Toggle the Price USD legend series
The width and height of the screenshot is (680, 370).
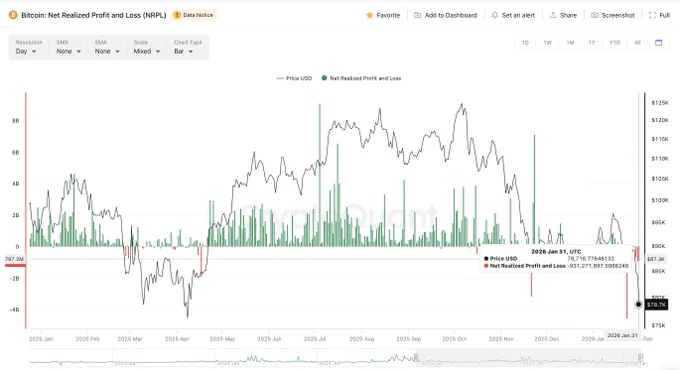(x=294, y=79)
